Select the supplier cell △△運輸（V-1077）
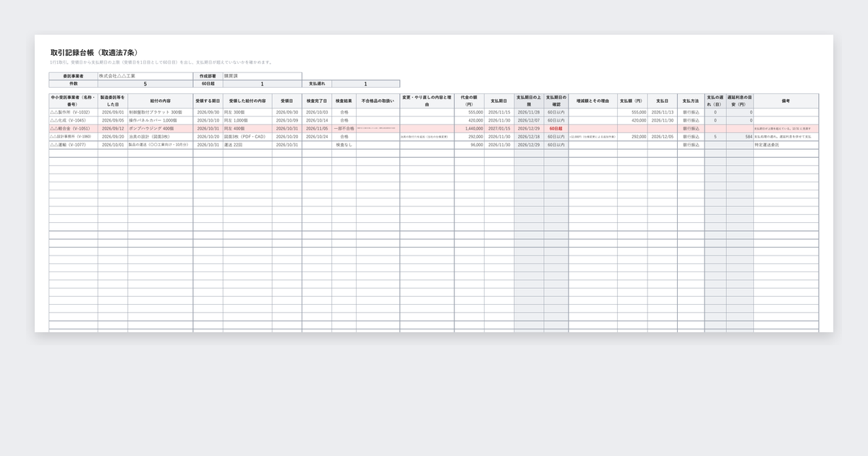Image resolution: width=868 pixels, height=456 pixels. tap(74, 145)
